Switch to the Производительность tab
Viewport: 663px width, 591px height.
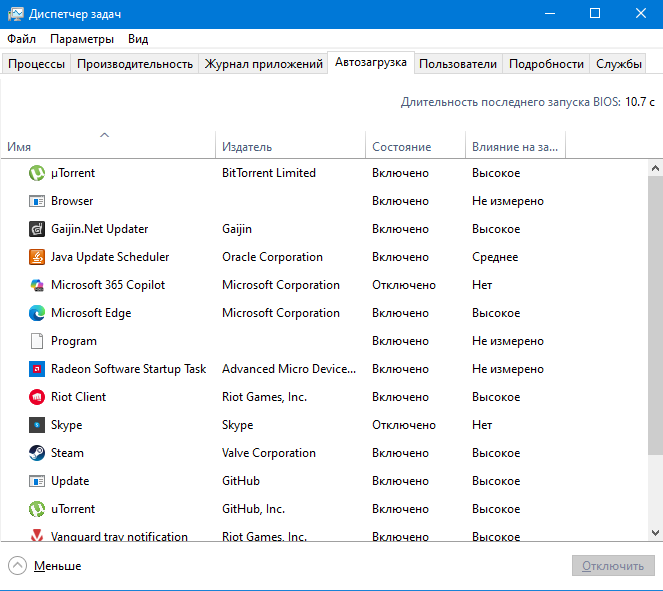click(x=135, y=64)
